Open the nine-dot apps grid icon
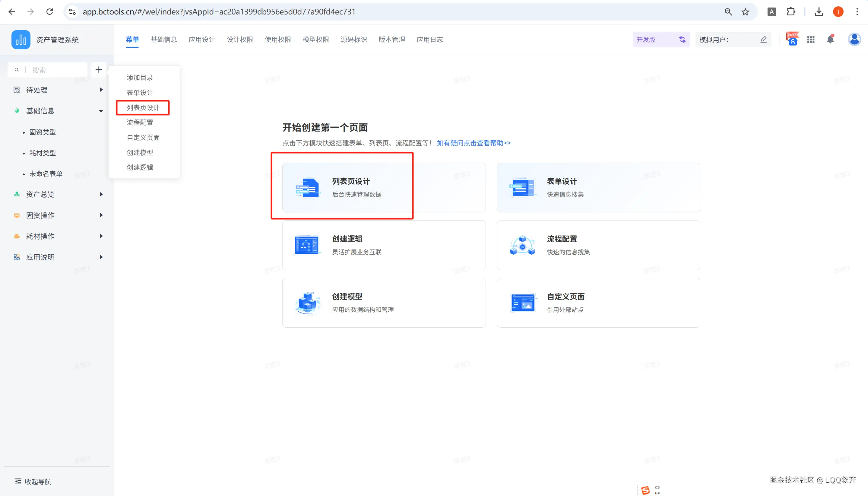 coord(811,40)
